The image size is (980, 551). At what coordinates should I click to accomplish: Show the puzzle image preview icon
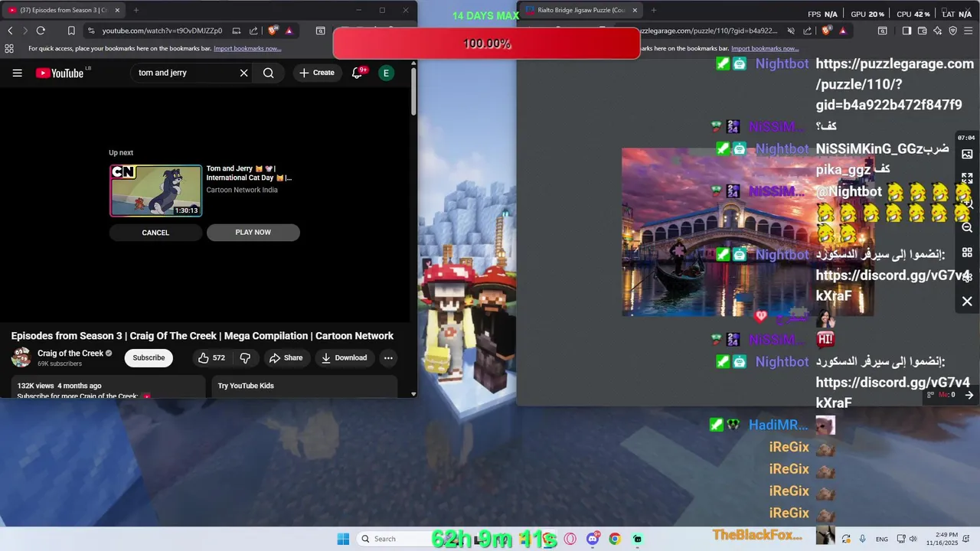967,154
